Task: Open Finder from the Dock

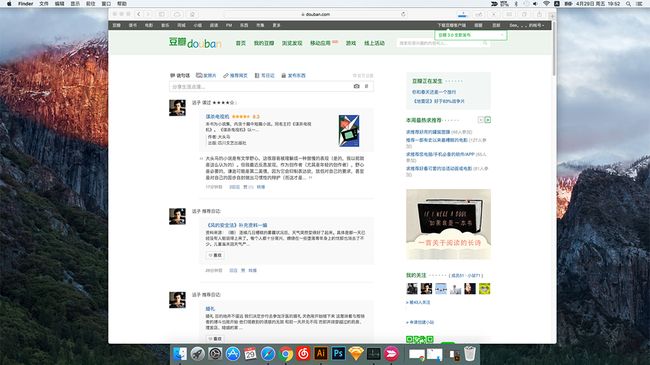Action: (180, 354)
